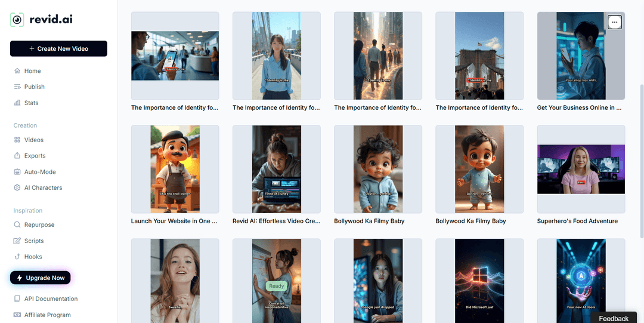The height and width of the screenshot is (323, 644).
Task: Click the Home icon in sidebar
Action: [x=17, y=71]
